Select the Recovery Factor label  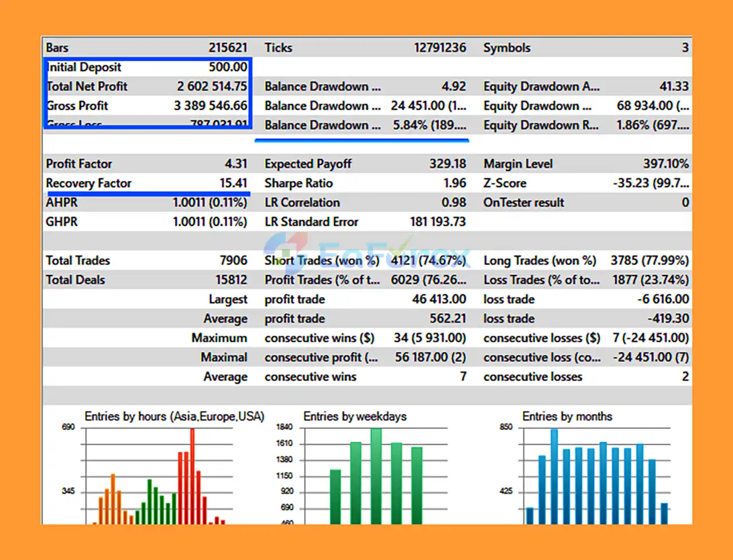pyautogui.click(x=89, y=183)
